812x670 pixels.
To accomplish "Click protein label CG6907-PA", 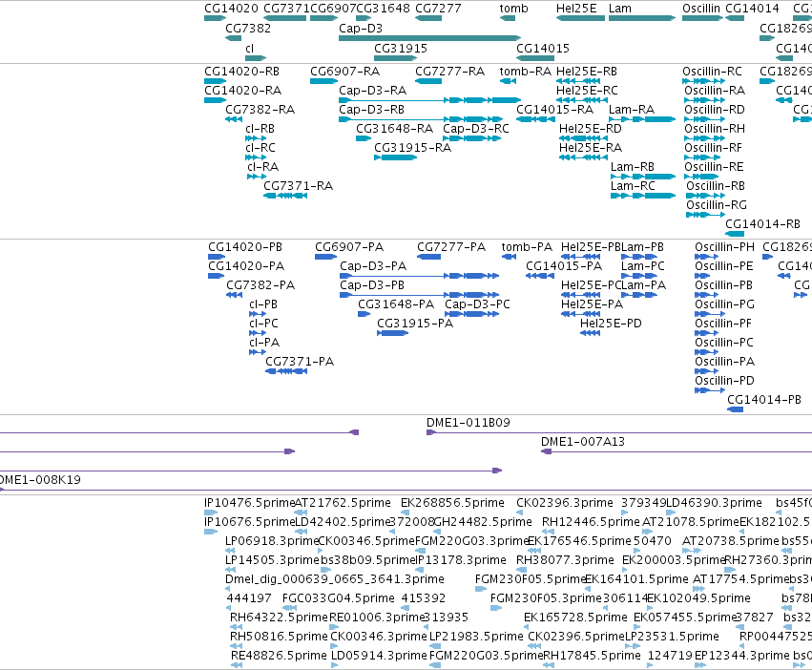I will point(349,246).
